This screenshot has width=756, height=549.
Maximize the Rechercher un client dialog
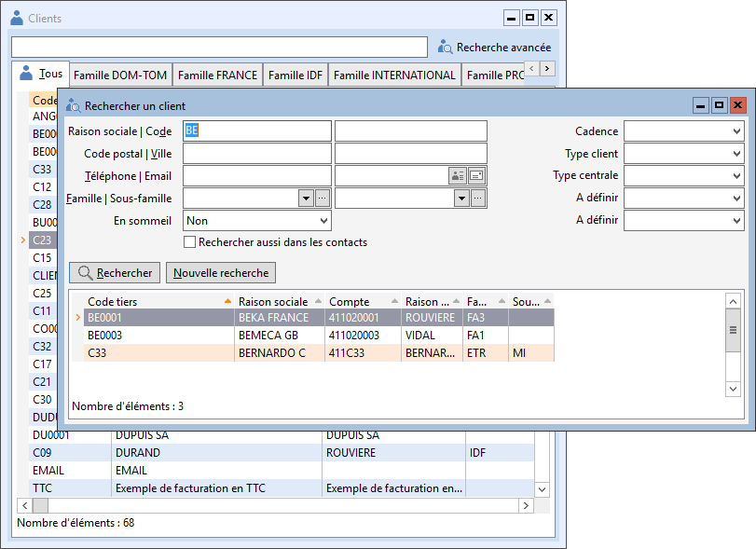(x=719, y=105)
